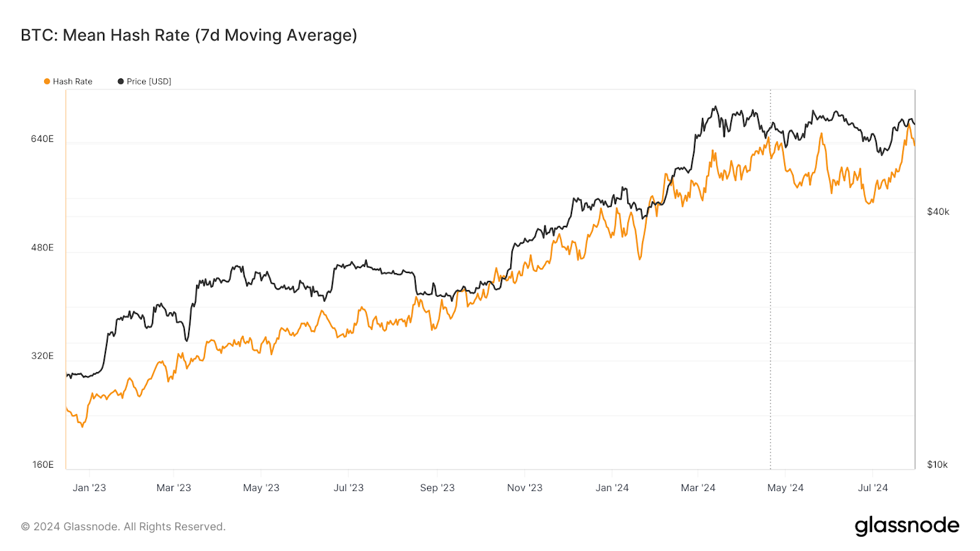Click the Glassnode copyright notice
The width and height of the screenshot is (980, 551).
[x=123, y=527]
